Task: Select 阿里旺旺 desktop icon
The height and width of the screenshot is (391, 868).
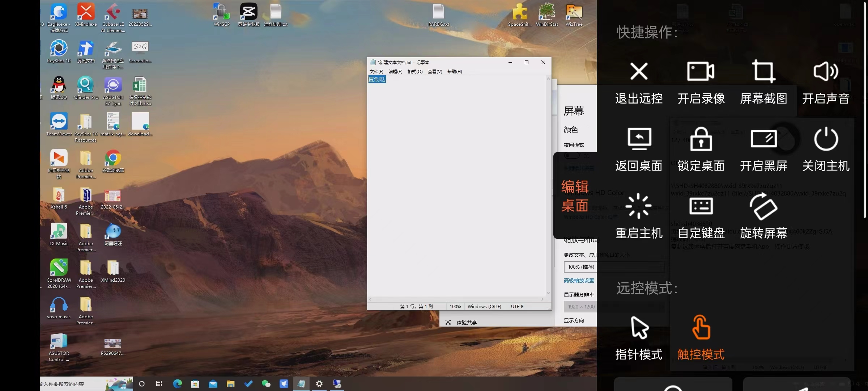Action: [x=113, y=234]
